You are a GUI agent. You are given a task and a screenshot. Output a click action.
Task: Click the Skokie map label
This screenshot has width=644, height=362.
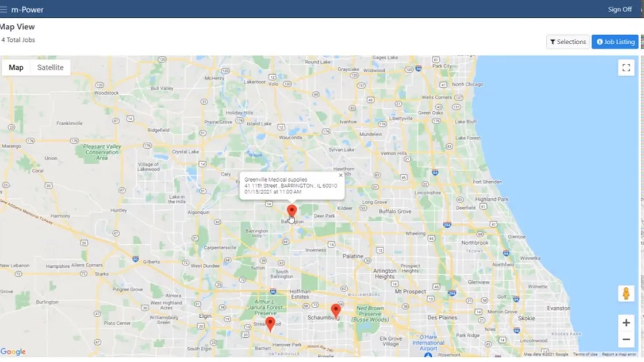[x=526, y=318]
